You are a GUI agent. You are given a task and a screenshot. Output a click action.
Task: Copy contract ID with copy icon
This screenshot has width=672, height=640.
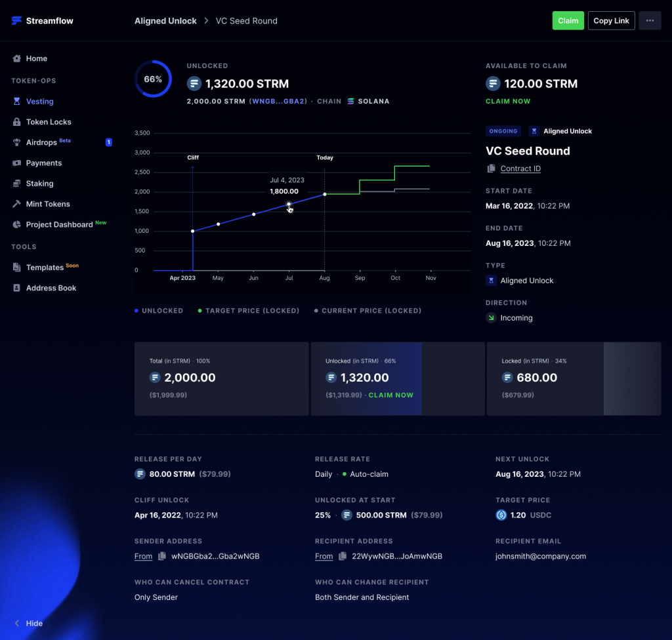point(491,169)
